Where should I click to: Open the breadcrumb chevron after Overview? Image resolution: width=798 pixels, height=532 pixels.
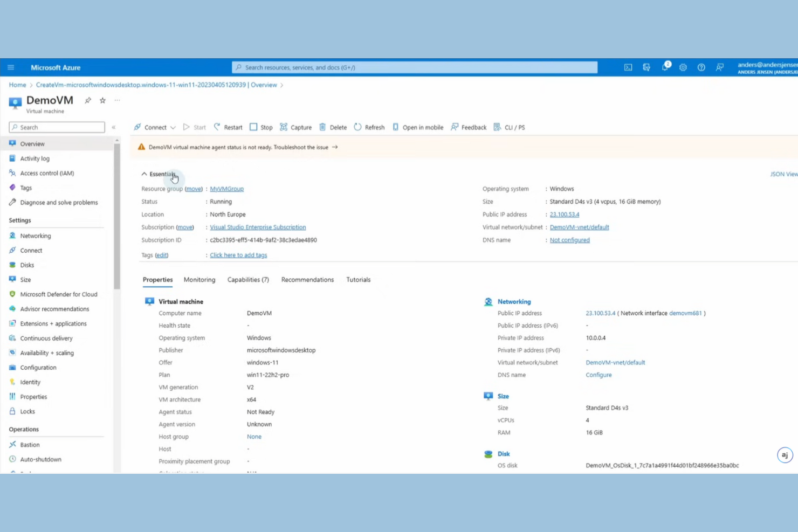[x=281, y=85]
